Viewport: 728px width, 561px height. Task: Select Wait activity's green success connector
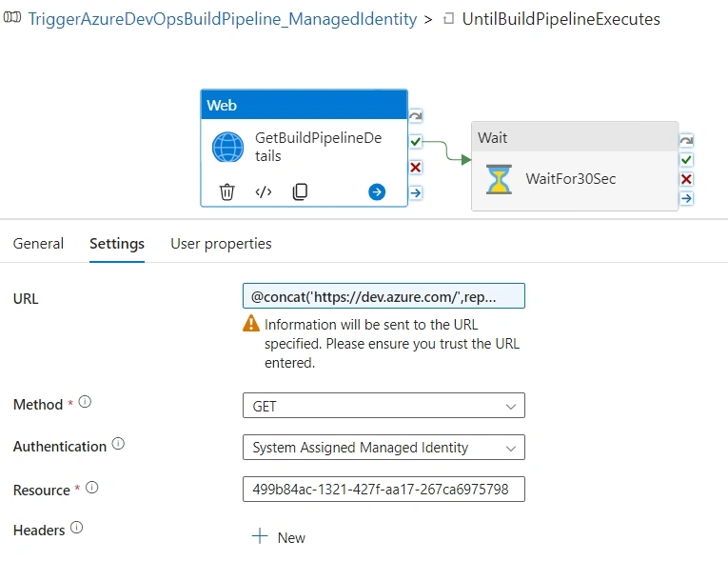(686, 160)
